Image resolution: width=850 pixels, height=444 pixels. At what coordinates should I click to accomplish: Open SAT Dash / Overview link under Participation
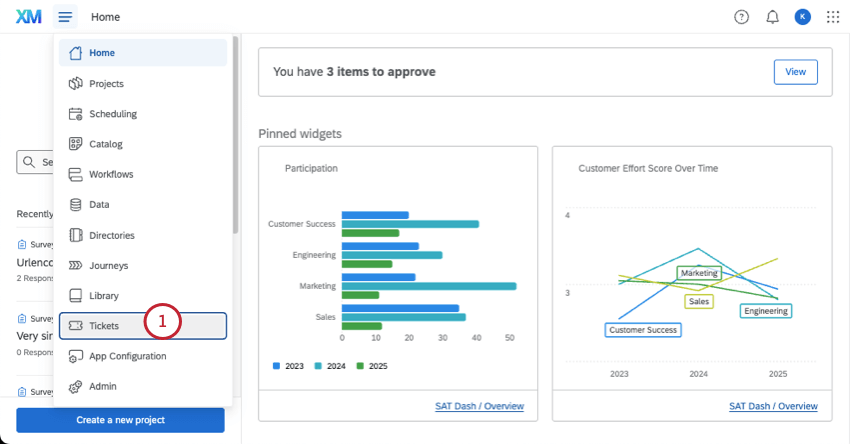coord(479,406)
